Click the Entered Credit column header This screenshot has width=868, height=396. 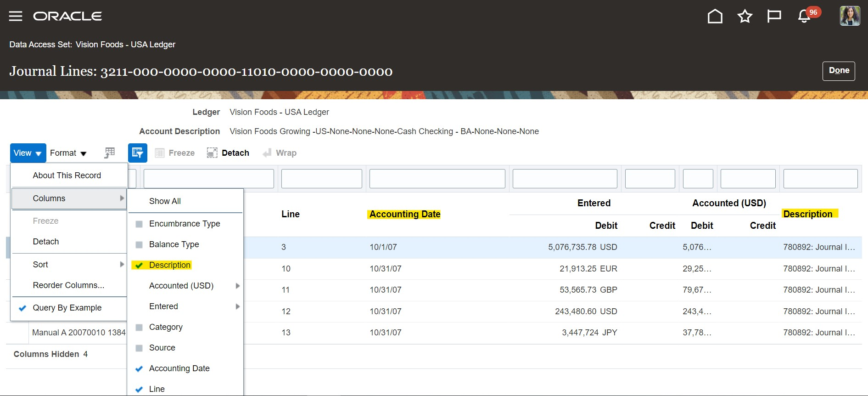[x=662, y=226]
